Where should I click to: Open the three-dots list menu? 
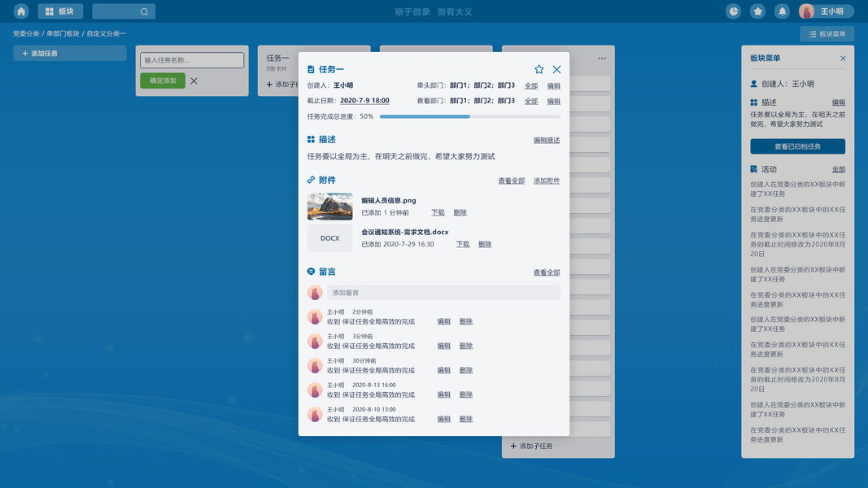602,58
